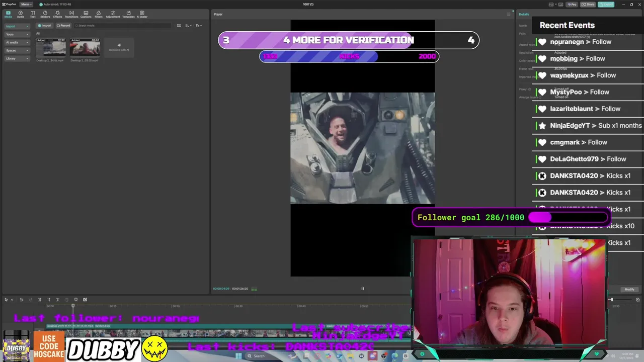This screenshot has width=644, height=362.
Task: Choose the Select cursor tool in timeline
Action: point(7,300)
